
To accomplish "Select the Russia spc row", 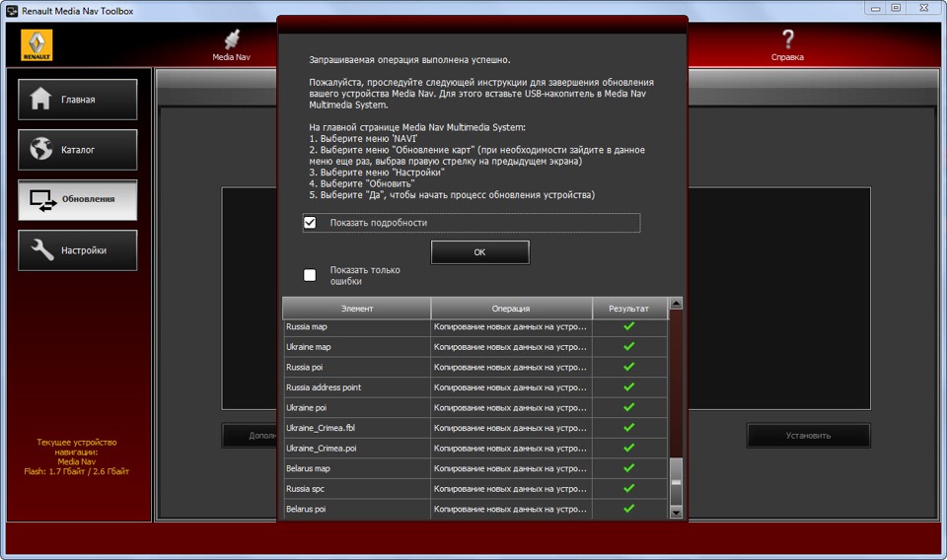I will click(x=474, y=489).
